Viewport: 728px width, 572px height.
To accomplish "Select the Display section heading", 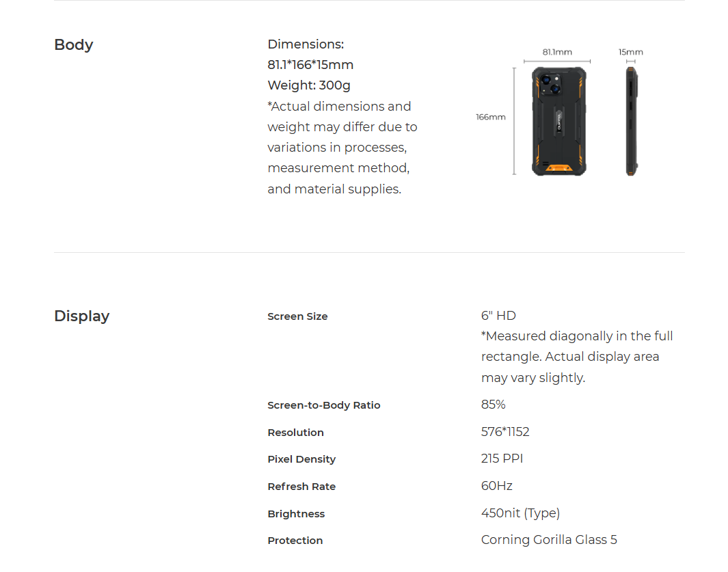I will [82, 316].
